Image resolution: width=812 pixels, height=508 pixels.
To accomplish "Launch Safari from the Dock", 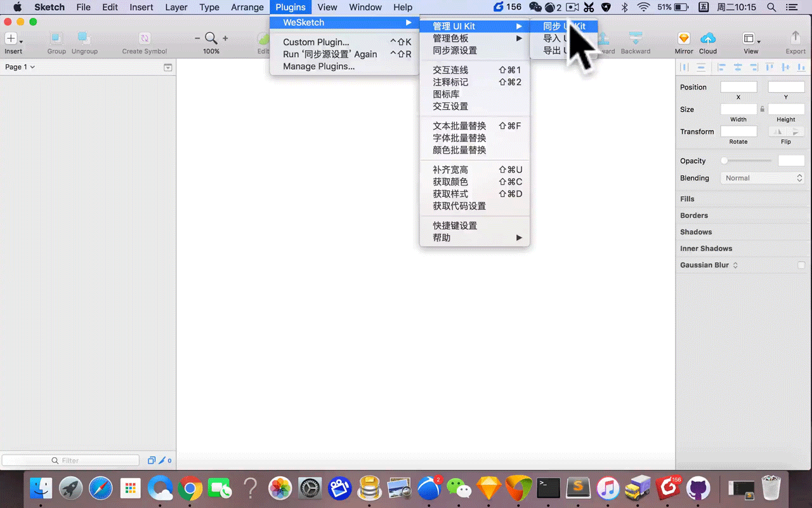I will (x=101, y=488).
